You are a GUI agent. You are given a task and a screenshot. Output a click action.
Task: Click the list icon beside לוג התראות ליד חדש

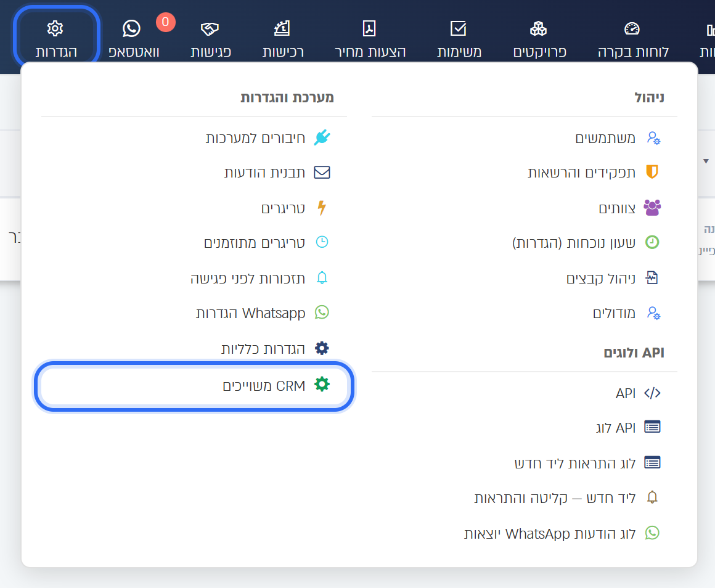(x=652, y=463)
